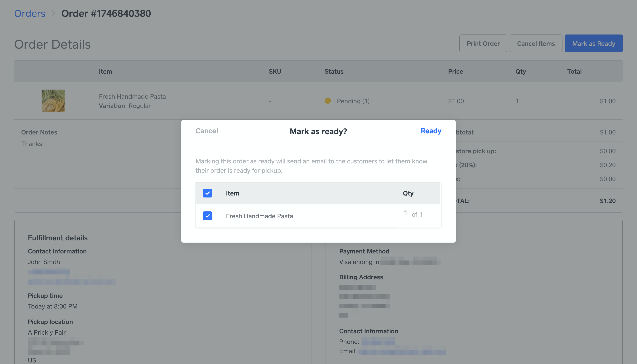
Task: Uncheck the select-all Item header checkbox
Action: tap(207, 193)
